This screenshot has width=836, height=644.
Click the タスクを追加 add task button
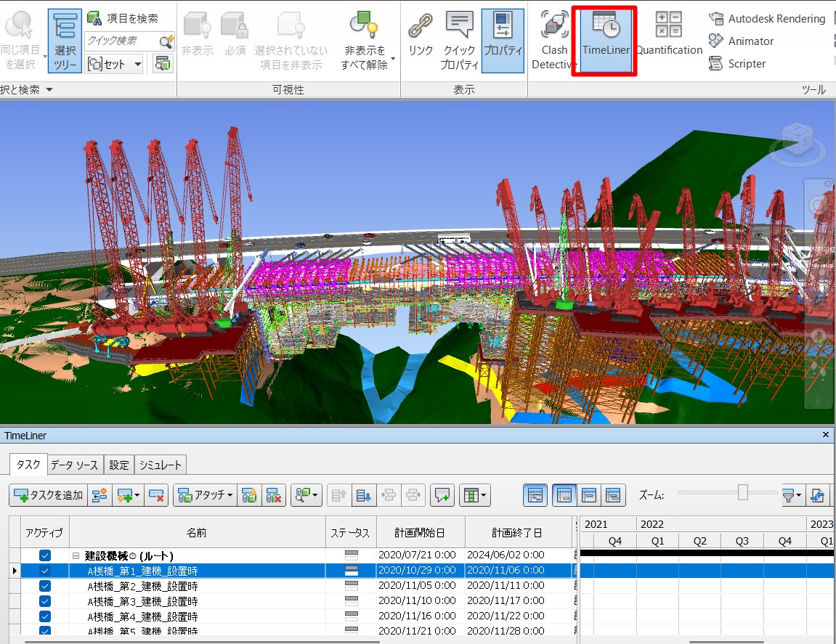click(x=49, y=496)
